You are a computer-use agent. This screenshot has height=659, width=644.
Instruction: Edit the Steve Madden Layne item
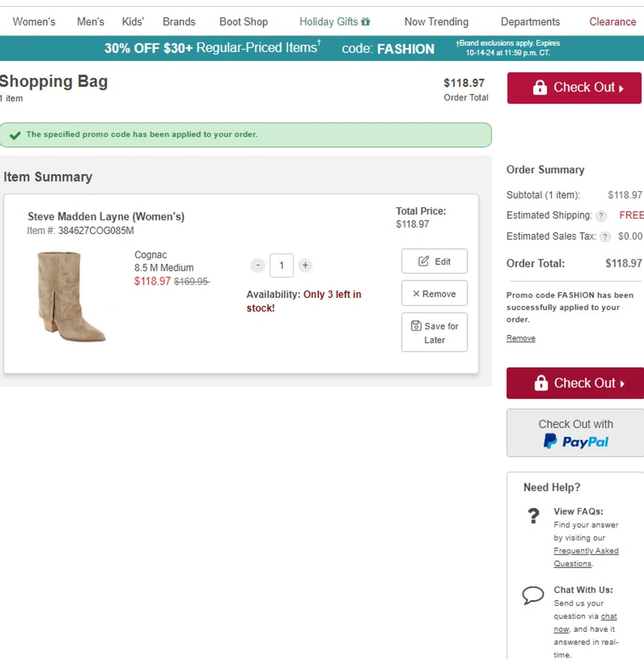click(434, 261)
